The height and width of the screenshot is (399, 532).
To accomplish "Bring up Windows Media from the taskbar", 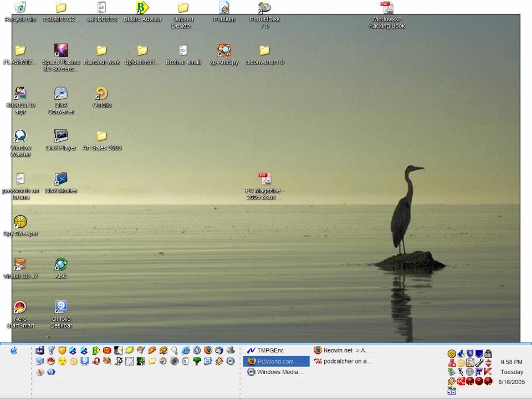I will tap(275, 372).
